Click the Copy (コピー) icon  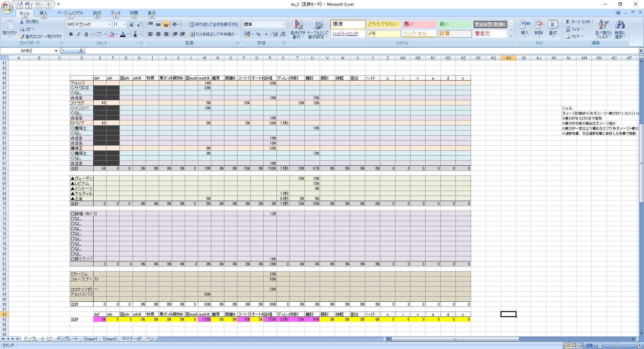pos(22,29)
